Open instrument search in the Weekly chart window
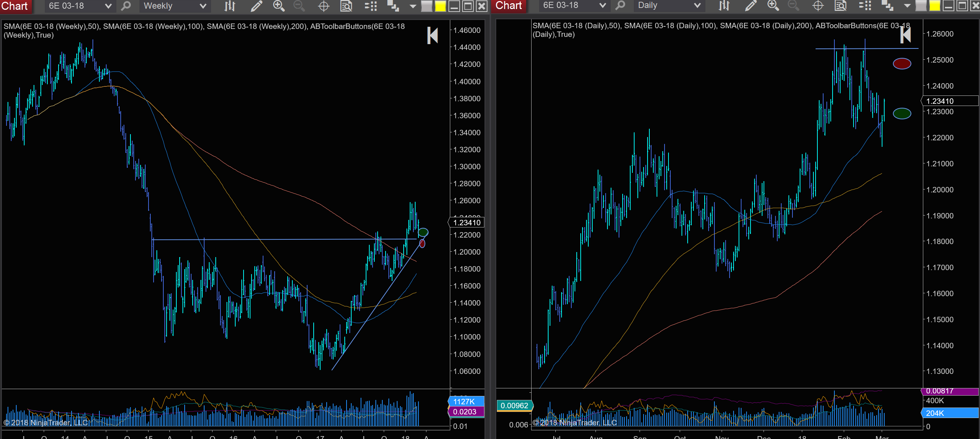 point(125,6)
